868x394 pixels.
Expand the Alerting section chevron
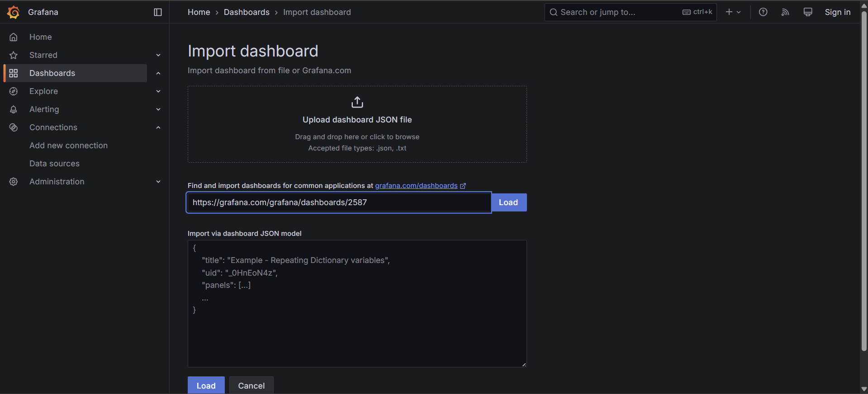(158, 109)
